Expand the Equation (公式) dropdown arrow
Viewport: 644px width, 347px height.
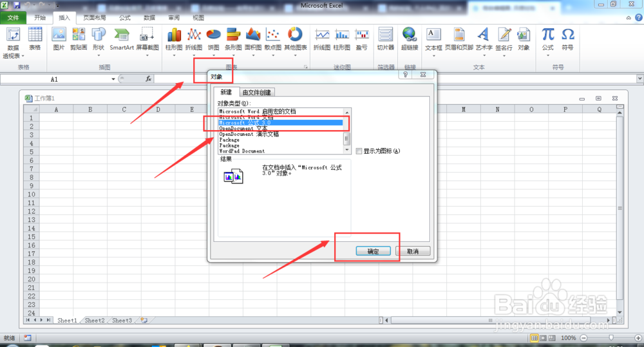click(x=547, y=55)
